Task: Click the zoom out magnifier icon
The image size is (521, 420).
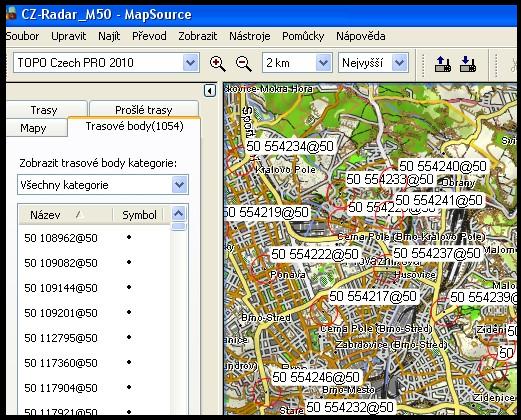Action: pos(243,63)
